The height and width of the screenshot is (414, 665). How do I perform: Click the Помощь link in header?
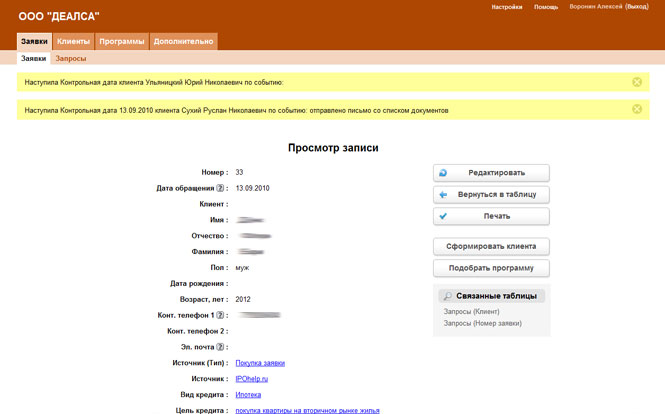(x=546, y=7)
